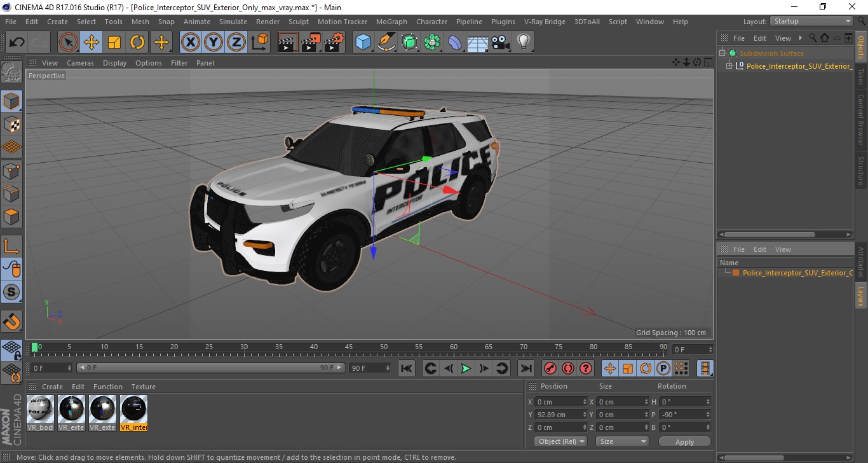
Task: Click Make Editable icon
Action: (x=11, y=72)
